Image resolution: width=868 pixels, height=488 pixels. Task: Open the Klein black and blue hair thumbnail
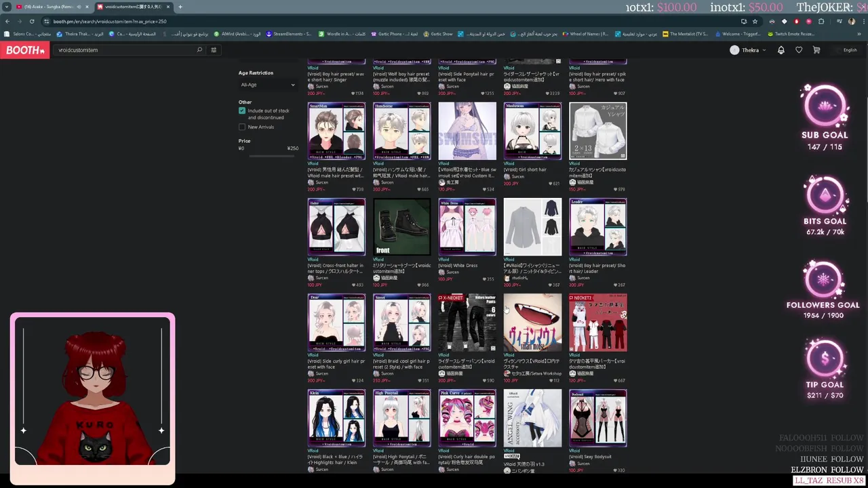point(336,418)
